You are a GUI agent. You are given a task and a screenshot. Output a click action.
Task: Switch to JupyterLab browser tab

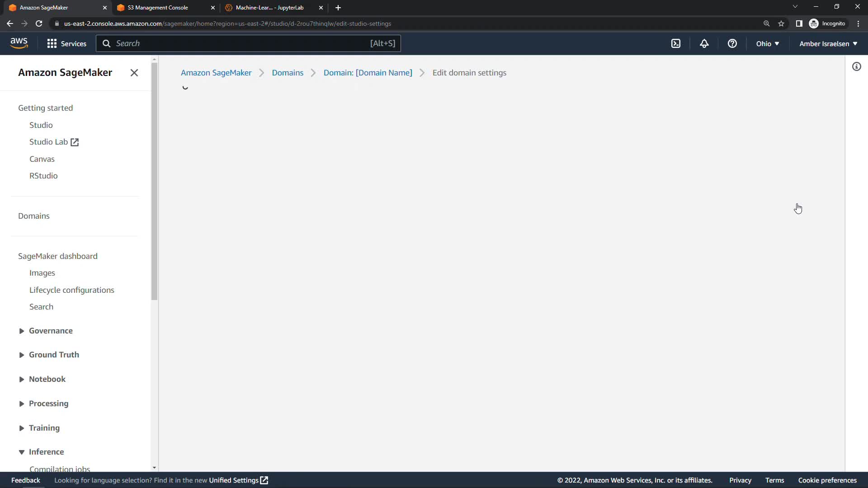(x=269, y=8)
